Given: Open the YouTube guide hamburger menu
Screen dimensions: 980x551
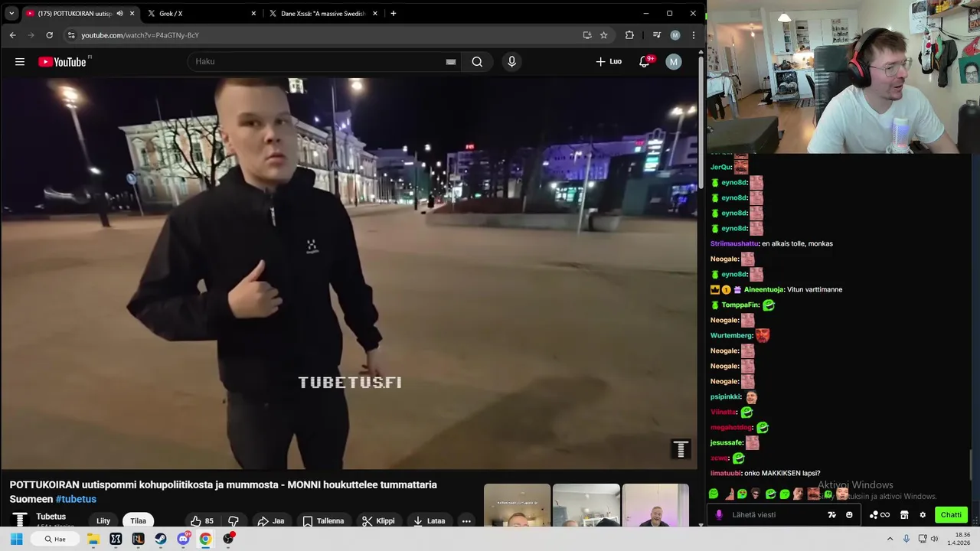Looking at the screenshot, I should point(20,62).
